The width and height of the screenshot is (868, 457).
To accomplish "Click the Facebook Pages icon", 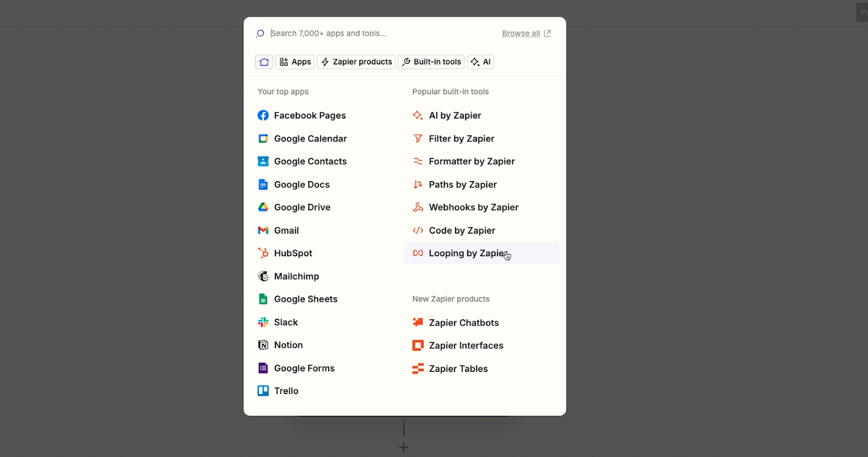I will click(263, 115).
